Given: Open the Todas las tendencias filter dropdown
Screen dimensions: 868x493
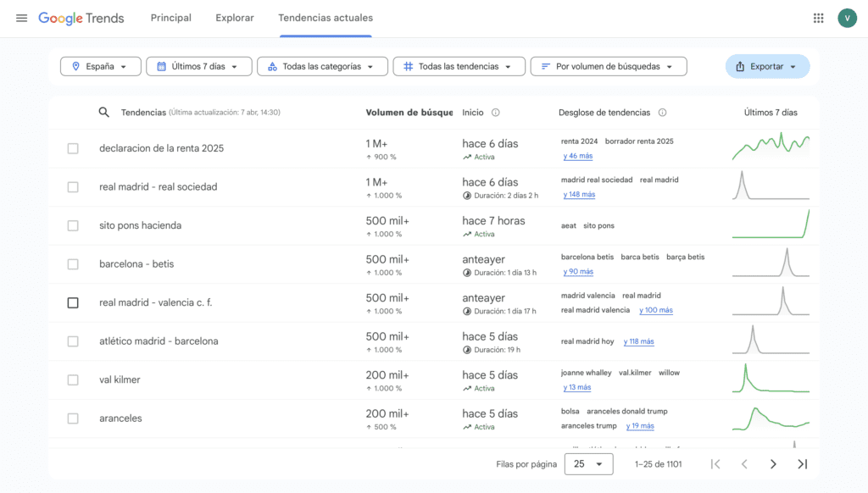Looking at the screenshot, I should coord(459,66).
